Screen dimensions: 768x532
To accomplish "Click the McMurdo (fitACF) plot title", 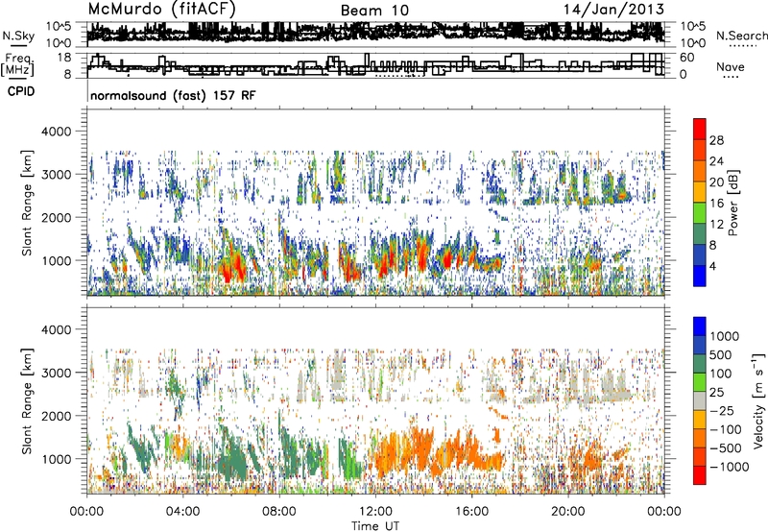I will [x=161, y=9].
